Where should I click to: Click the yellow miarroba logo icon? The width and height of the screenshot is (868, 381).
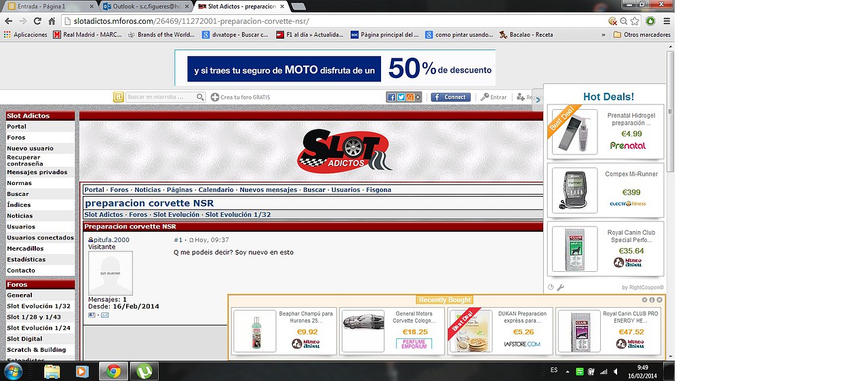(x=119, y=97)
